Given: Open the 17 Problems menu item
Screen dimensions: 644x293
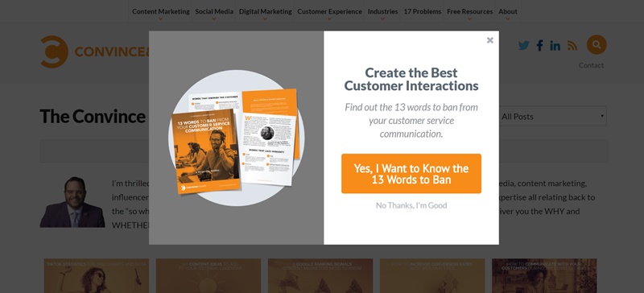Looking at the screenshot, I should coord(422,11).
